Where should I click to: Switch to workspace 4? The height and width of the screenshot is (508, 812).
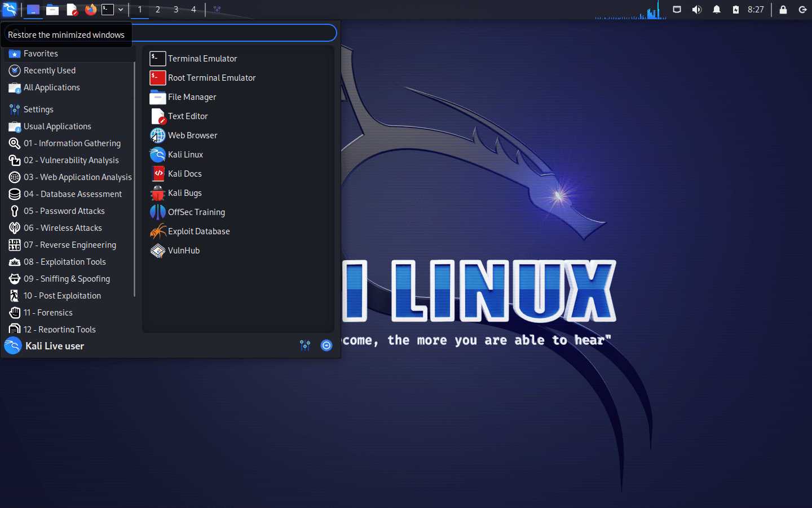click(x=193, y=10)
